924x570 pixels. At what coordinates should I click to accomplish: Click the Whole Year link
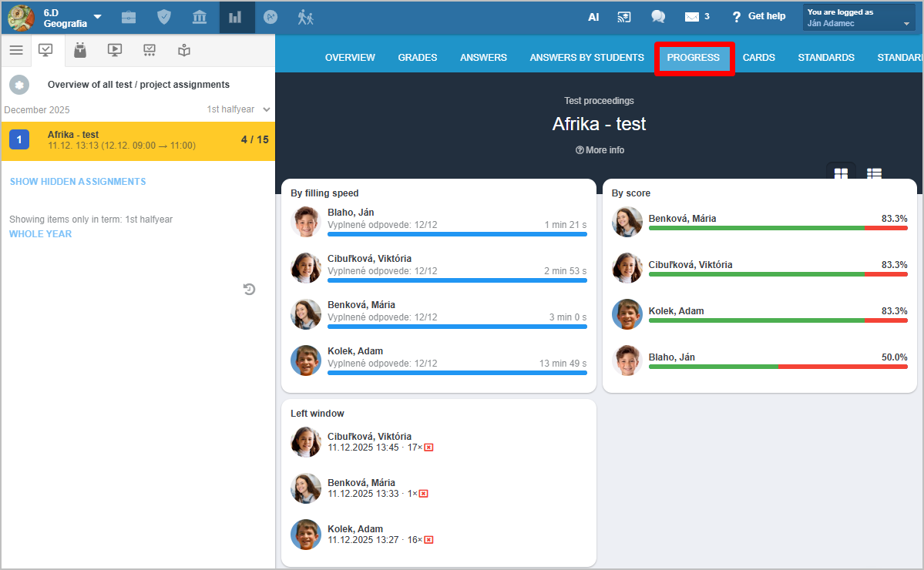(40, 234)
